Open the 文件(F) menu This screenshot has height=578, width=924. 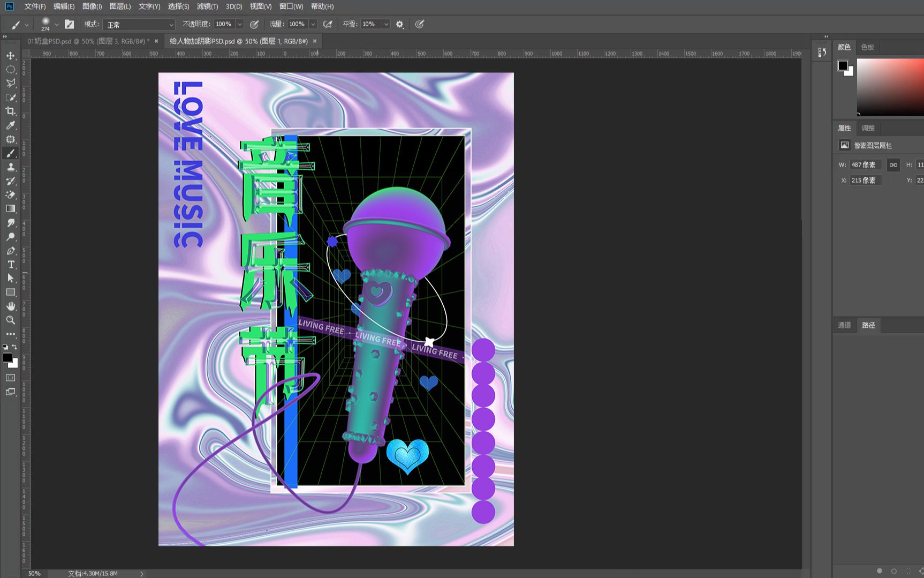[x=35, y=6]
